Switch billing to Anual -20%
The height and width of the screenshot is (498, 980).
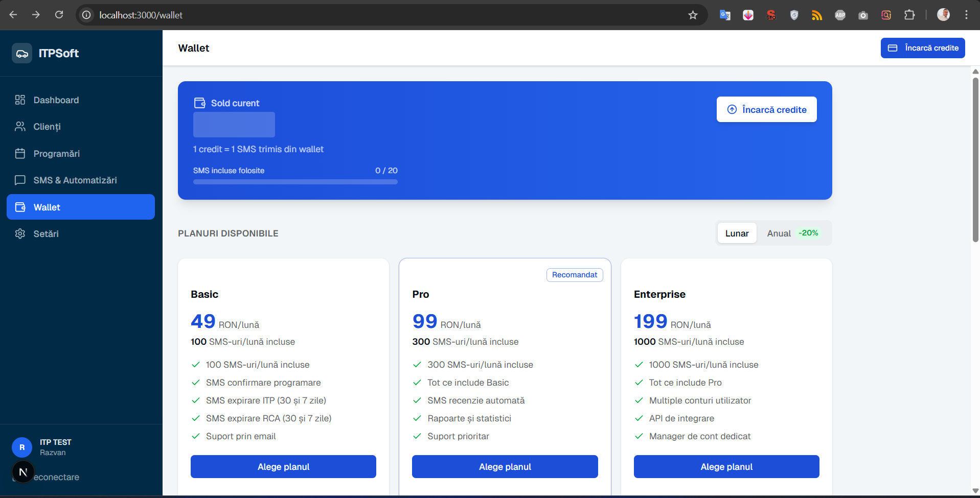[793, 233]
